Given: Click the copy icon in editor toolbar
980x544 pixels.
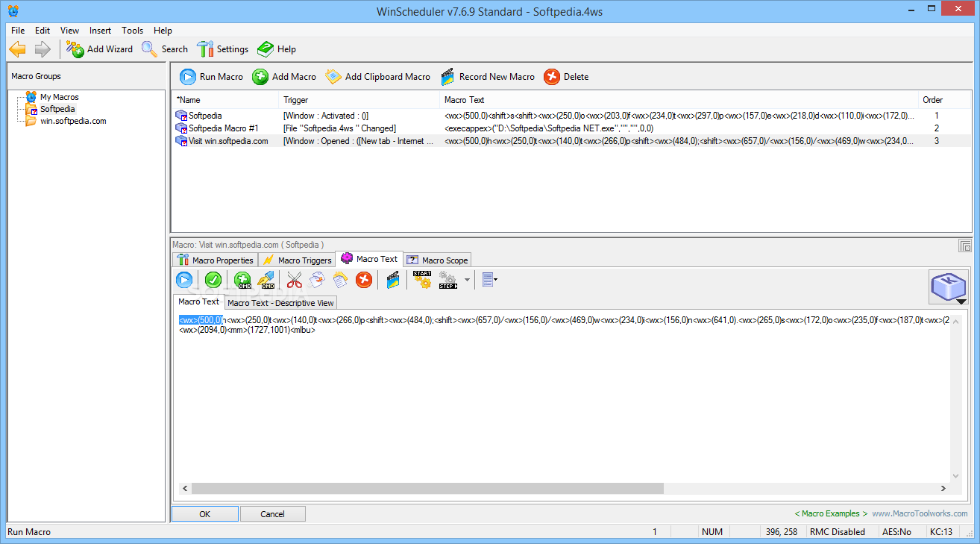Looking at the screenshot, I should pyautogui.click(x=317, y=280).
